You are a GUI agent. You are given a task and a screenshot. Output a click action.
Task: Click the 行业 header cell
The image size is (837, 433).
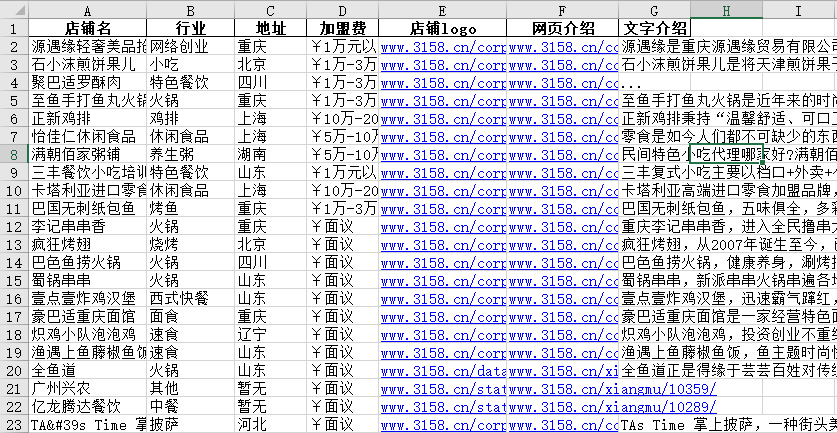click(191, 27)
